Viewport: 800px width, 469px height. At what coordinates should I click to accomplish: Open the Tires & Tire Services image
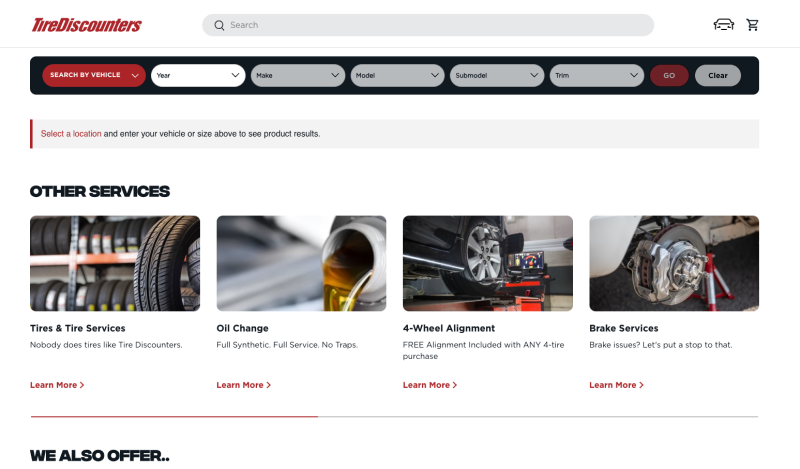(x=115, y=263)
